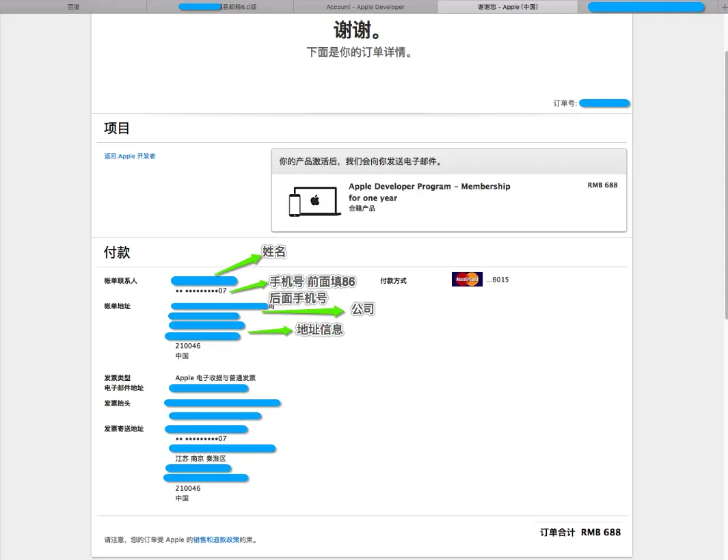Screen dimensions: 728x560
Task: Select Apple 电子收据与普通发票 text
Action: coord(215,378)
